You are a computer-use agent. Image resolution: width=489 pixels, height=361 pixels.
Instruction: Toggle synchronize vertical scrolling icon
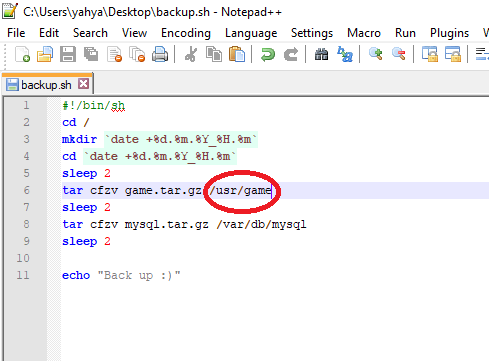pos(430,54)
